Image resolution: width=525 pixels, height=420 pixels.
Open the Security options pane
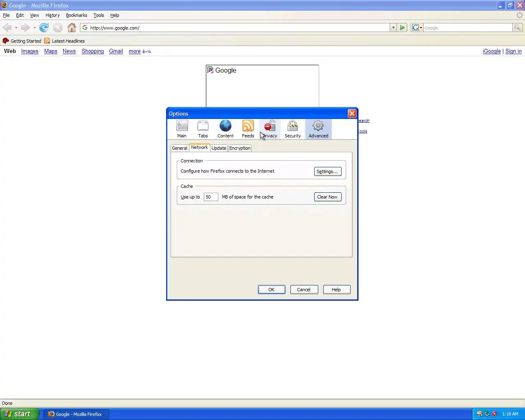coord(293,129)
